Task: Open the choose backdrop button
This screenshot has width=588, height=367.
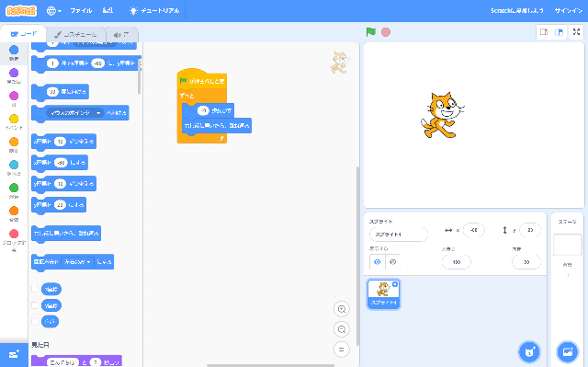Action: 568,351
